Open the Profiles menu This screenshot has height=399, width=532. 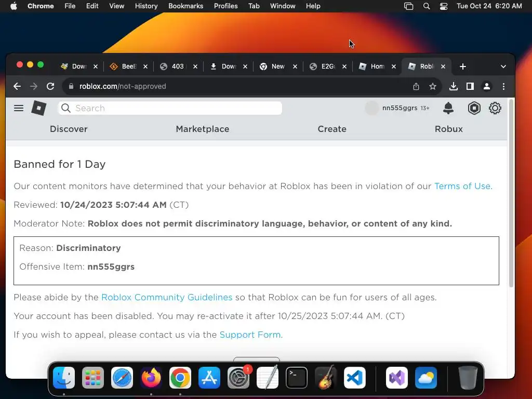225,6
